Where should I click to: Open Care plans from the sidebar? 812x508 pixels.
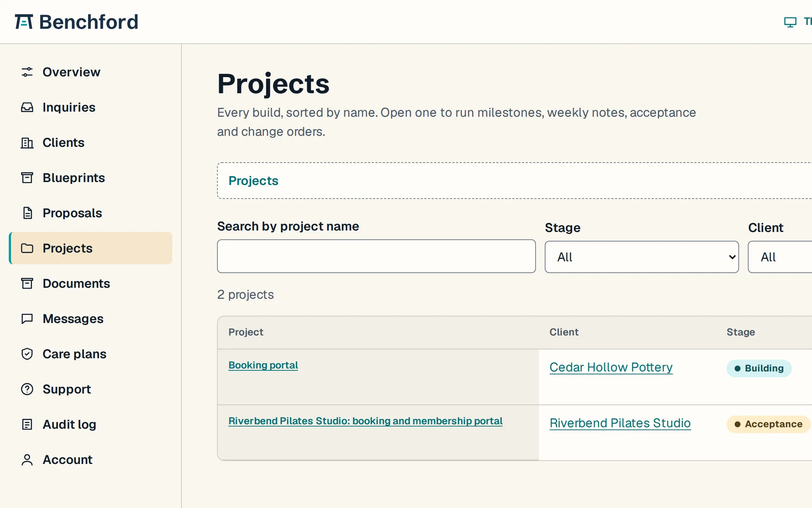tap(91, 354)
